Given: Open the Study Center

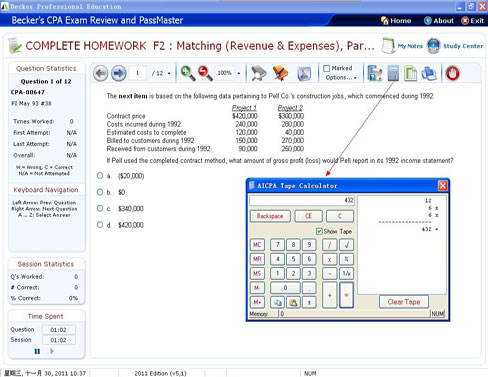Looking at the screenshot, I should 455,46.
